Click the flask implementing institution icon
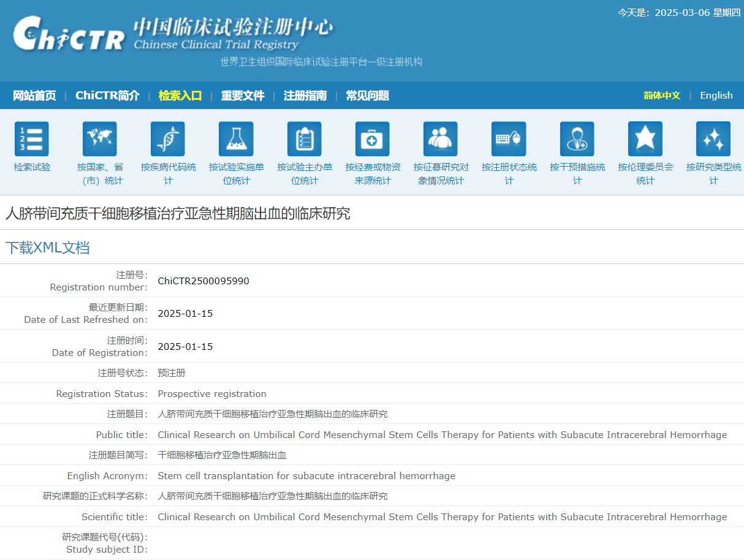The image size is (744, 560). pos(236,139)
